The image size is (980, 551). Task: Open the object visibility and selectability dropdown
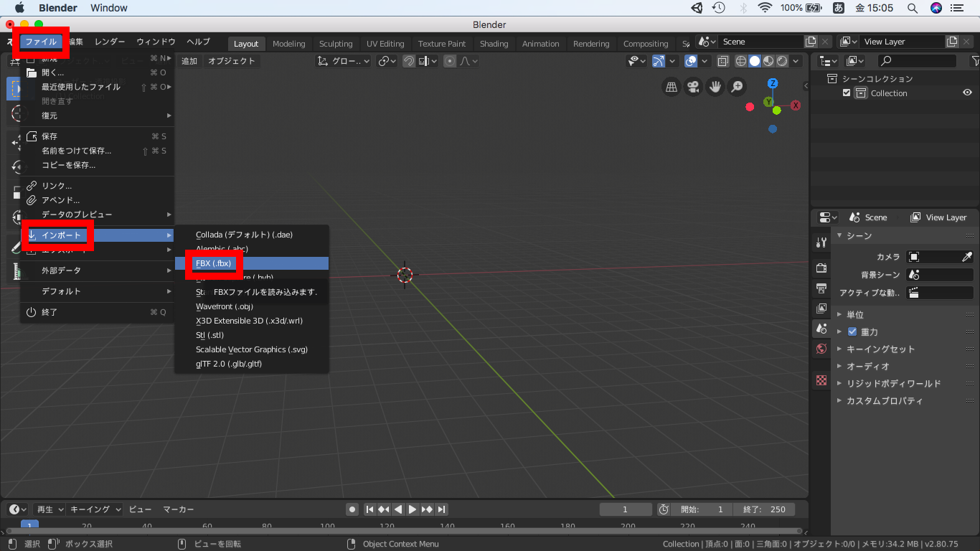click(637, 61)
